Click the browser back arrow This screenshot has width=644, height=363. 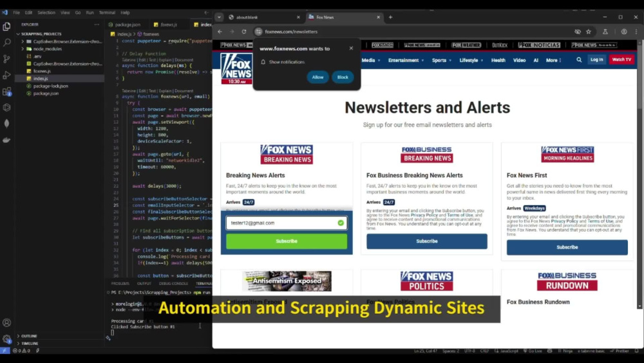(220, 32)
